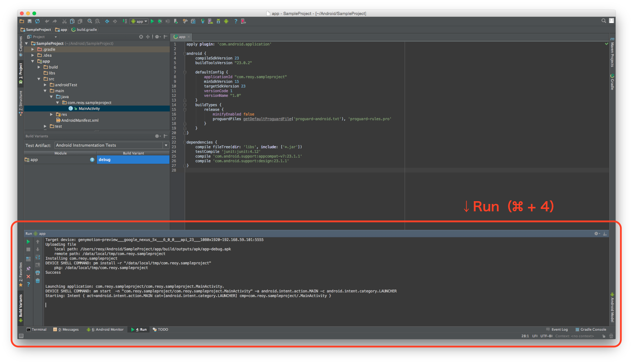633x364 pixels.
Task: Toggle tool window bars button in status bar
Action: pos(21,336)
